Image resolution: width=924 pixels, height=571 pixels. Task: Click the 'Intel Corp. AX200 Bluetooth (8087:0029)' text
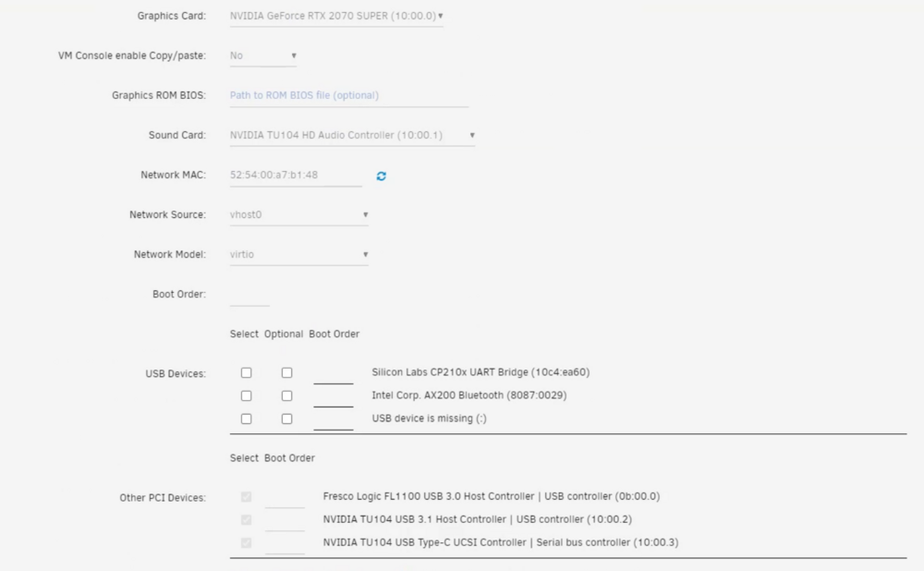click(469, 395)
